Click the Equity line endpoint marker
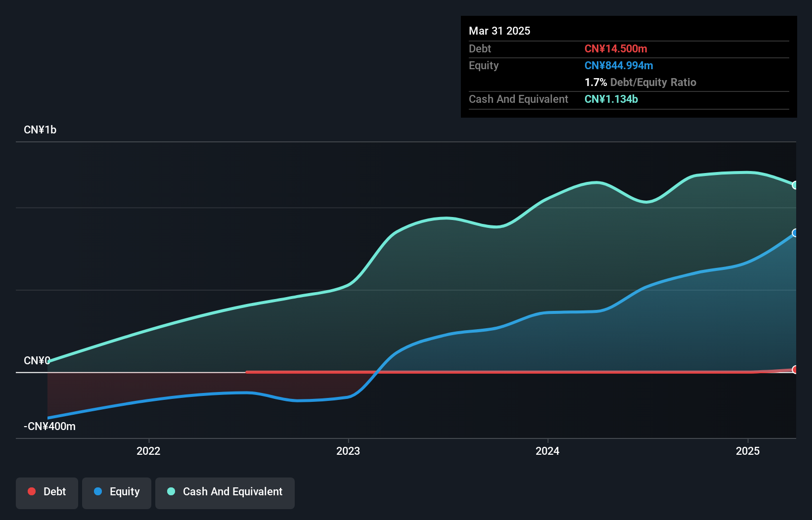812x520 pixels. (x=795, y=233)
